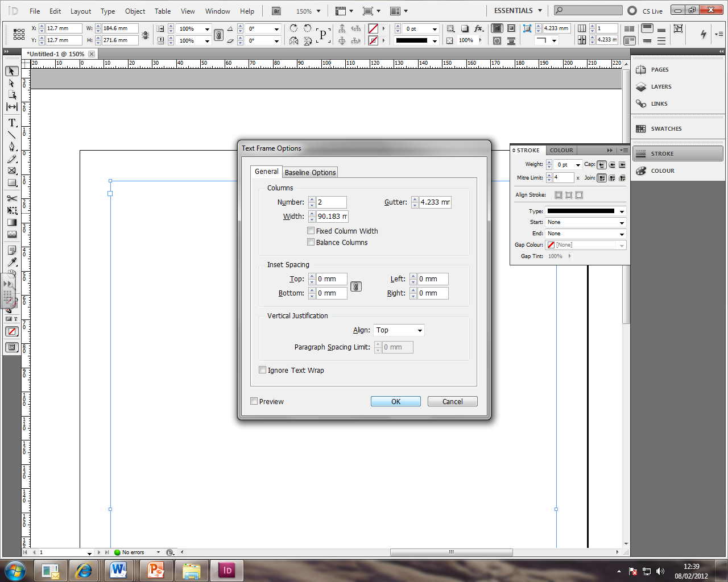
Task: Click the Apply None button in toolbox
Action: (11, 331)
